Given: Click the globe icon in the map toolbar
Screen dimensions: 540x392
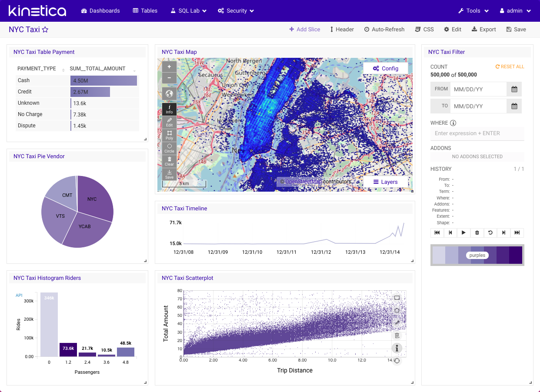Looking at the screenshot, I should pos(169,93).
